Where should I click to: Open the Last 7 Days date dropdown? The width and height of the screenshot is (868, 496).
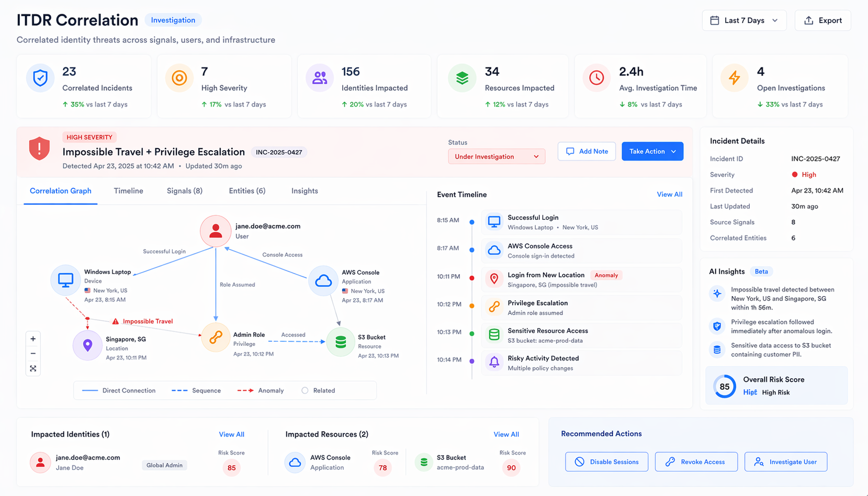744,20
